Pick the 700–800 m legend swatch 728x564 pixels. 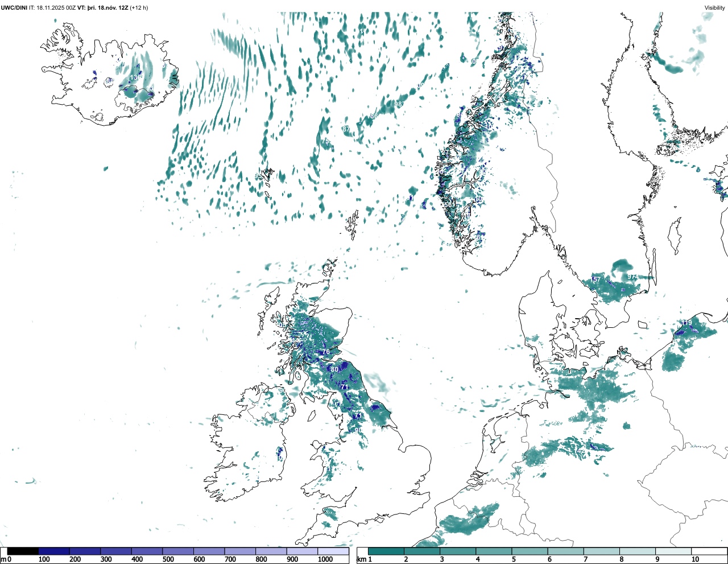point(240,551)
